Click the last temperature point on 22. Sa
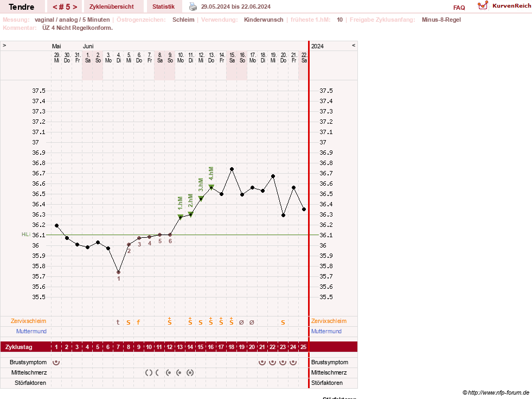Image resolution: width=532 pixels, height=399 pixels. pos(304,210)
